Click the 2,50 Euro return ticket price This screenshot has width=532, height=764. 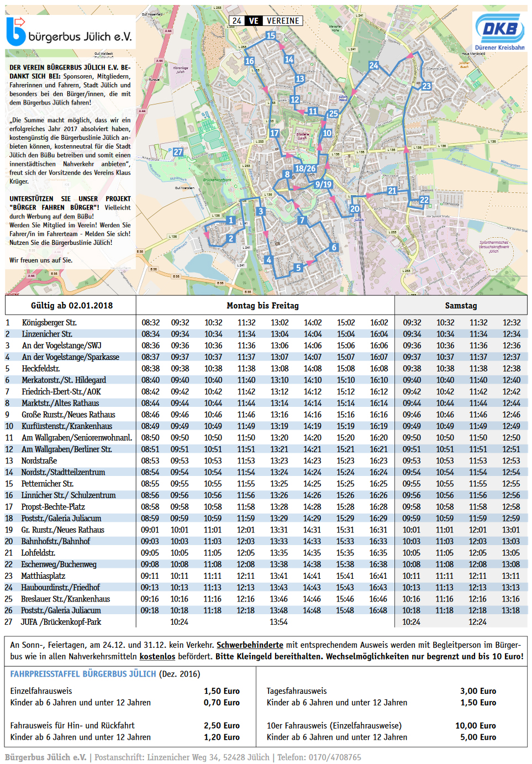[222, 726]
